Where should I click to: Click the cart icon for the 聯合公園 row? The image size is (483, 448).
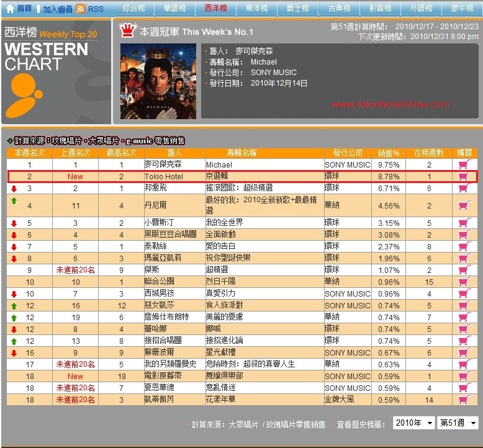(464, 282)
